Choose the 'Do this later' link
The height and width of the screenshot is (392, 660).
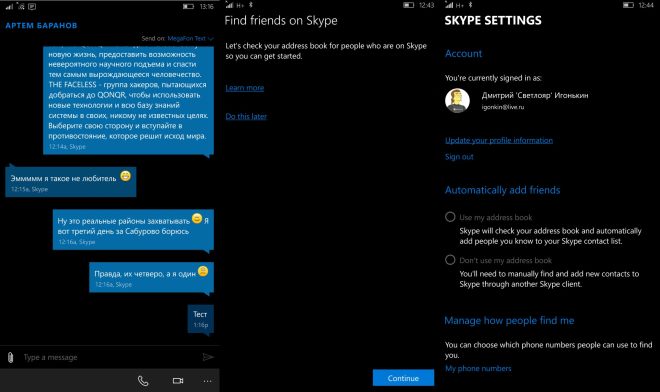click(246, 117)
